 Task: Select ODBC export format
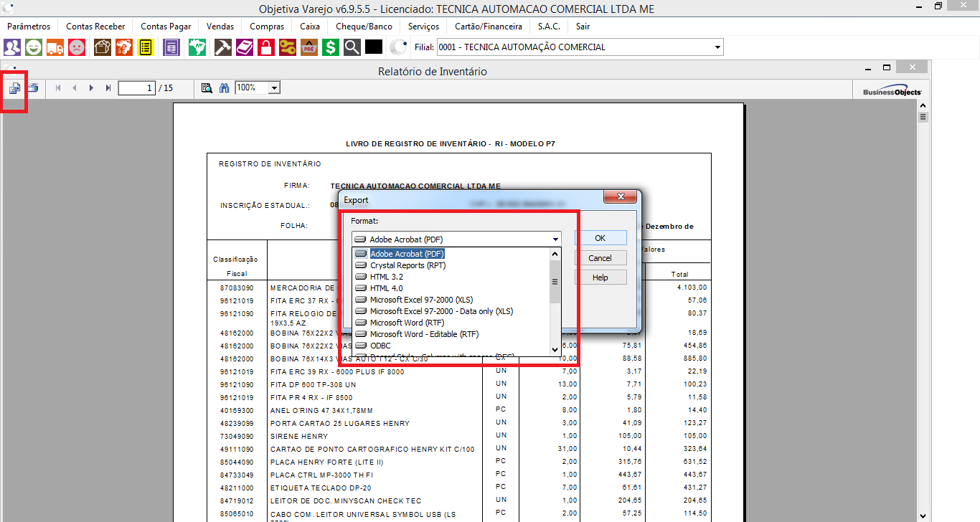pyautogui.click(x=451, y=346)
